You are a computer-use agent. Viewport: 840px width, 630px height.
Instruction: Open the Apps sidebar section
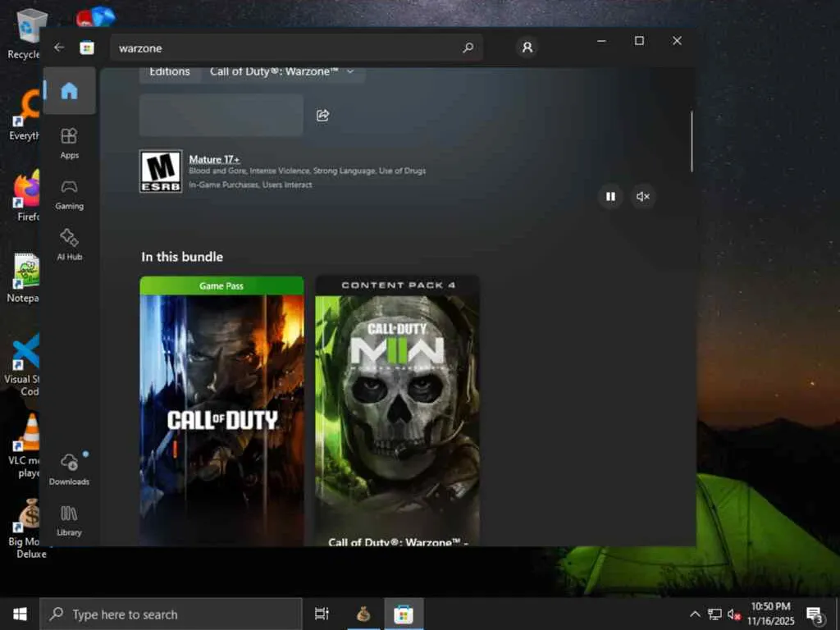click(x=70, y=144)
